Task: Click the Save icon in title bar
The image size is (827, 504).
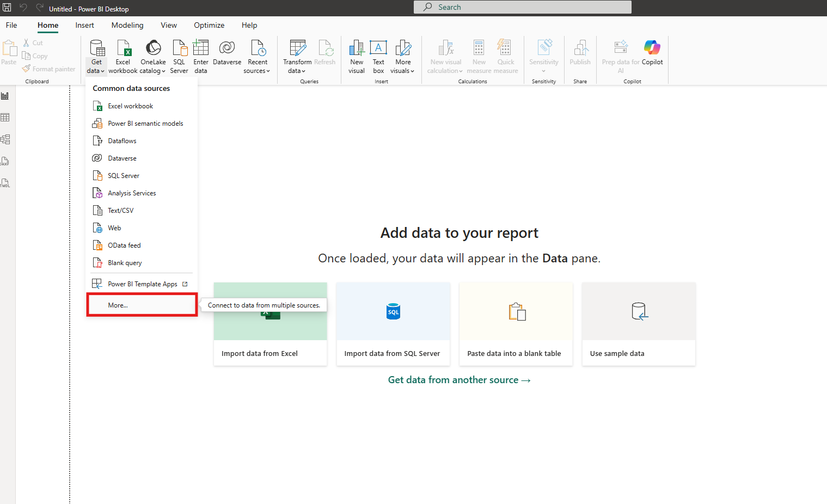Action: click(x=7, y=8)
